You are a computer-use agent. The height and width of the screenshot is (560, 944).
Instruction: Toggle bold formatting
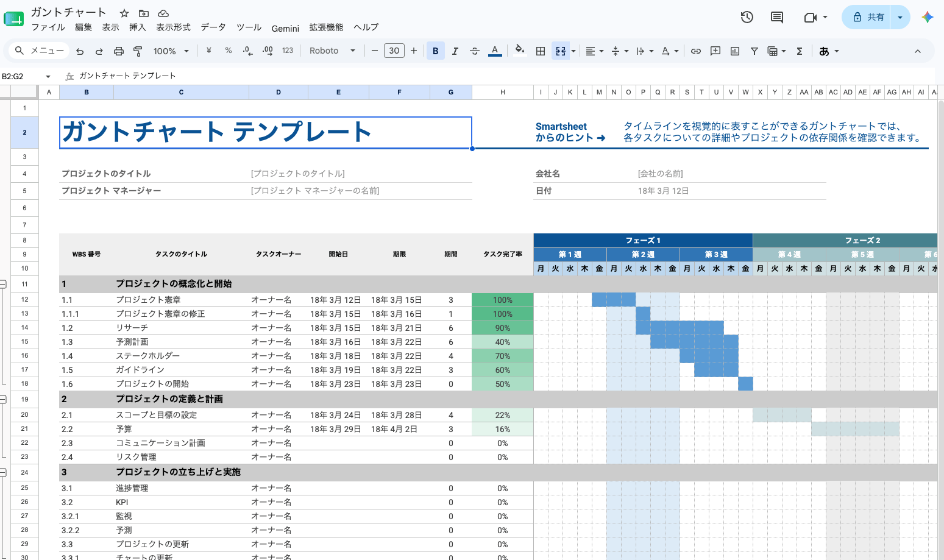435,51
